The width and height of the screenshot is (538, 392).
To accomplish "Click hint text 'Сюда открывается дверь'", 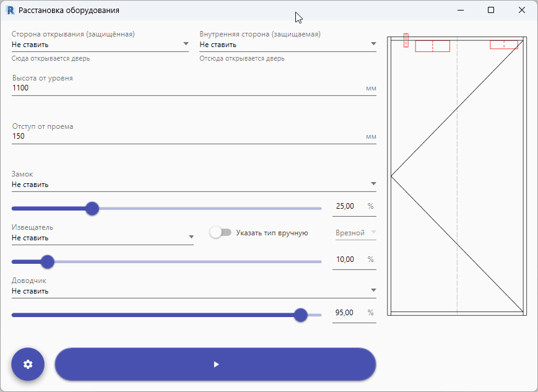I will (51, 58).
